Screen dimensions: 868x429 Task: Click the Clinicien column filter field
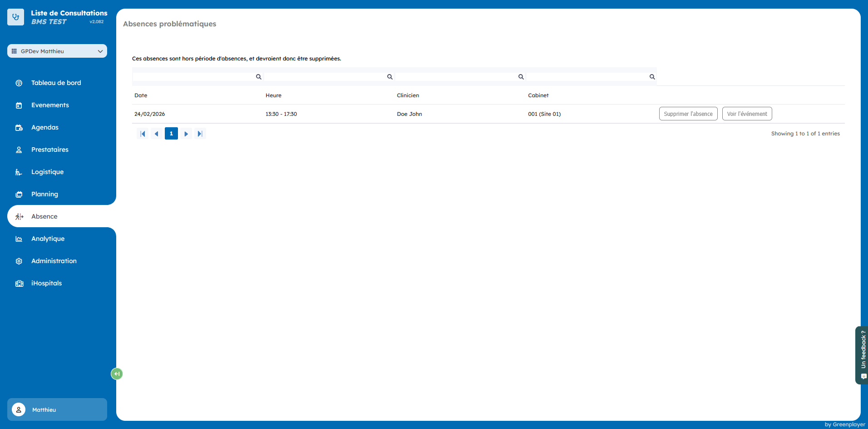click(456, 77)
